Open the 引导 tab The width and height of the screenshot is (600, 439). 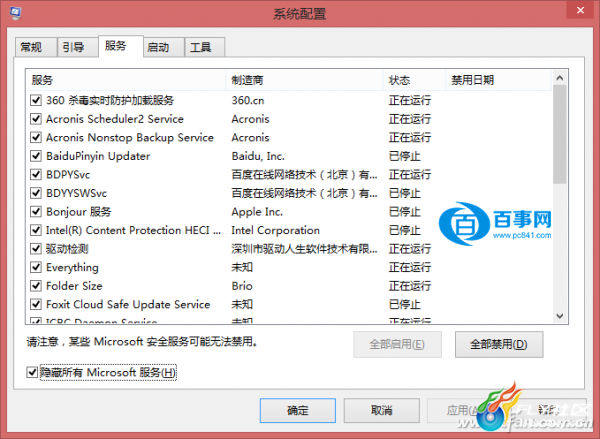coord(77,47)
